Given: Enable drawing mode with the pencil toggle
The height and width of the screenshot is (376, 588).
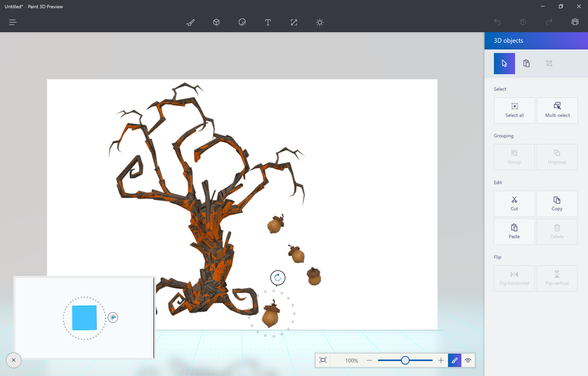Looking at the screenshot, I should (x=454, y=360).
